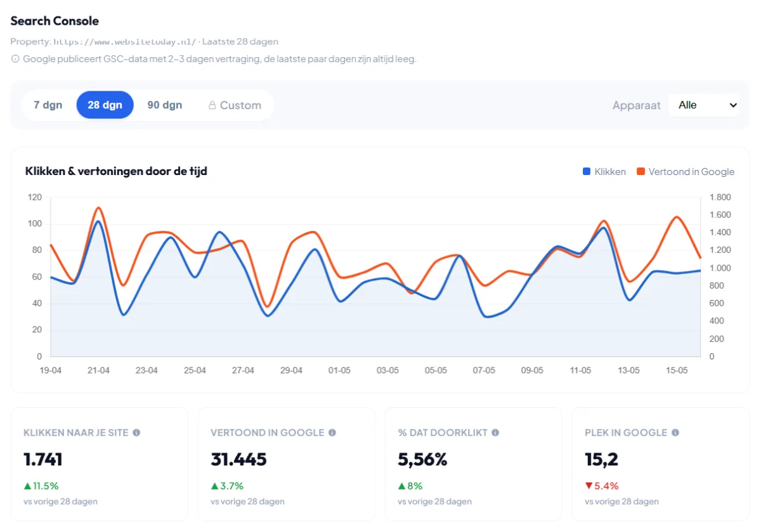Click info circle icon before GSC-data notice

coord(15,59)
